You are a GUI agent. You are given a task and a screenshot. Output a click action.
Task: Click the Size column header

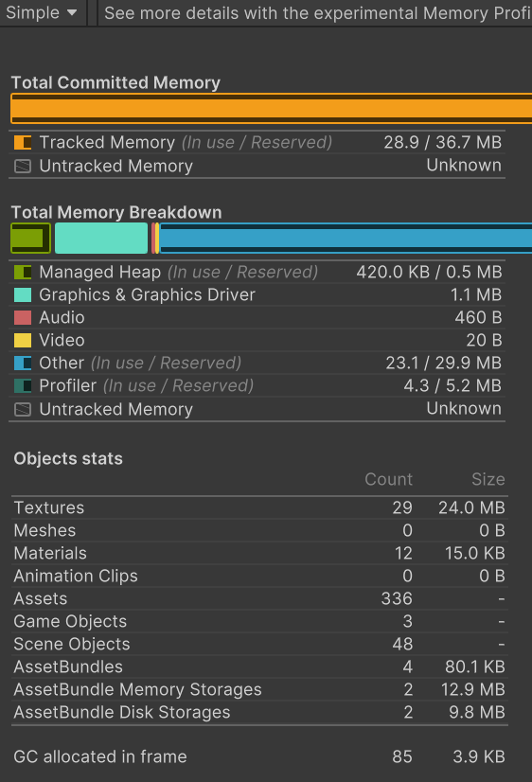tap(488, 479)
